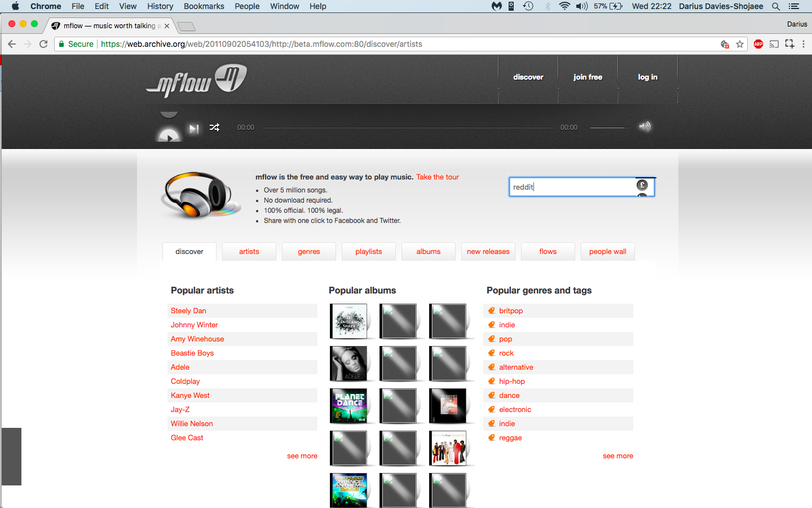Viewport: 812px width, 508px height.
Task: Open the Adele artist link
Action: point(180,367)
